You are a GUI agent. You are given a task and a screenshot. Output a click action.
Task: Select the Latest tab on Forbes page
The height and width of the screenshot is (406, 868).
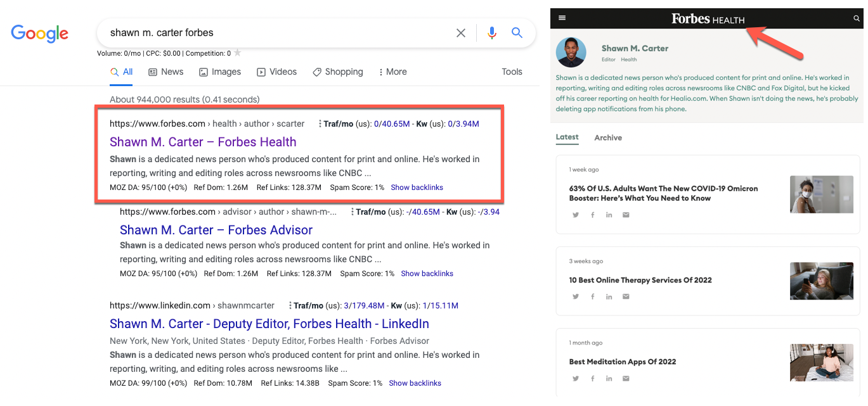(567, 137)
